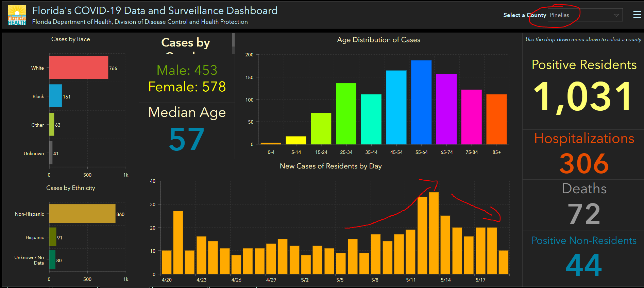This screenshot has width=644, height=288.
Task: Select the Other race bar
Action: tap(52, 124)
